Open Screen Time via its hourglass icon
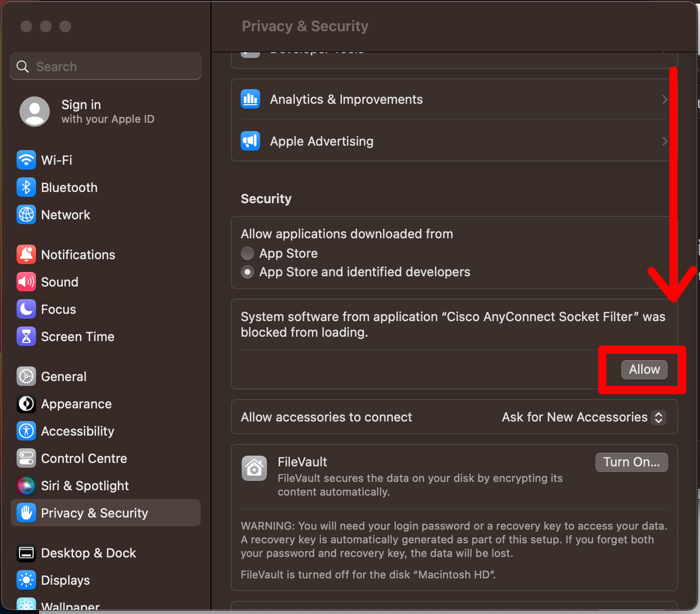The height and width of the screenshot is (614, 700). point(26,336)
